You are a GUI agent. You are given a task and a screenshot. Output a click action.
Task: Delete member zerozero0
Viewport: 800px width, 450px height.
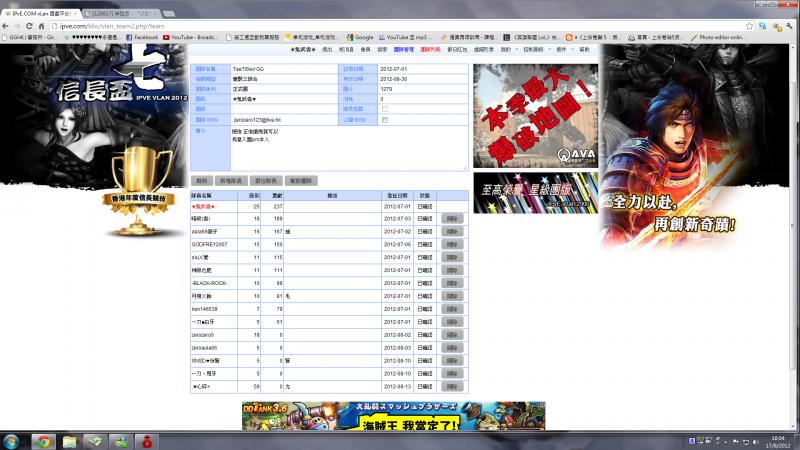pyautogui.click(x=452, y=335)
